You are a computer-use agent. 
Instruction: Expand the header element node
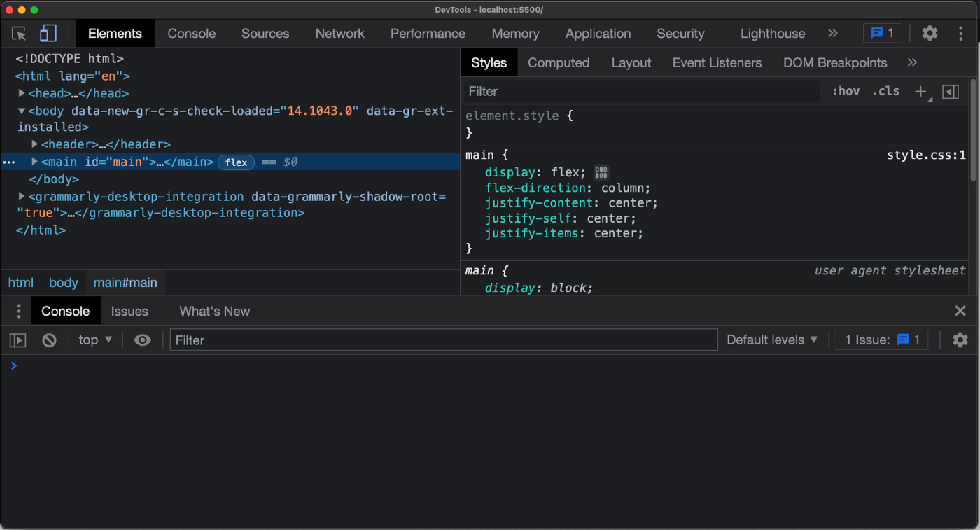coord(35,144)
